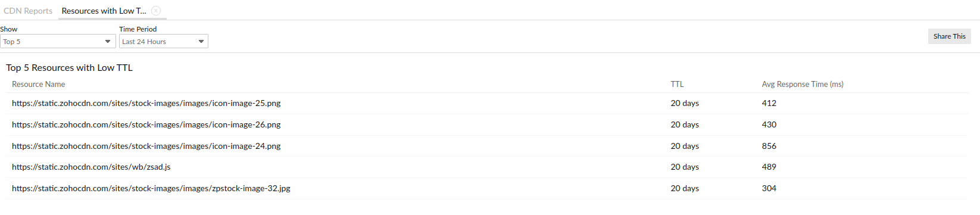Screen dimensions: 980x215
Task: Open the icon-image-25.png resource link
Action: (x=146, y=103)
